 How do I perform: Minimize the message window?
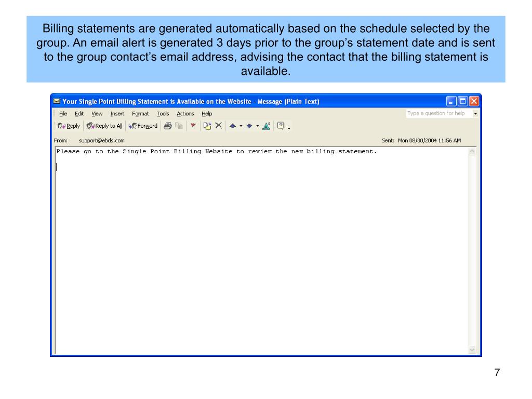pos(451,101)
